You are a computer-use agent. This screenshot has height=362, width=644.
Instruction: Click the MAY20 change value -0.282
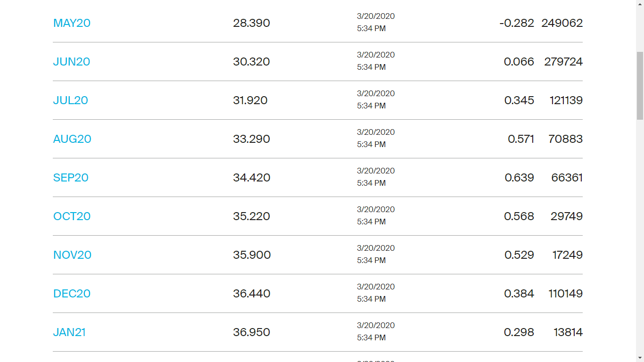coord(517,23)
